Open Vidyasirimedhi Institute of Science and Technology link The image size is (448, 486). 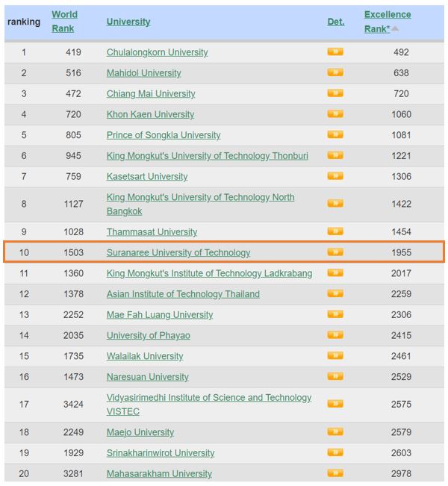coord(208,404)
